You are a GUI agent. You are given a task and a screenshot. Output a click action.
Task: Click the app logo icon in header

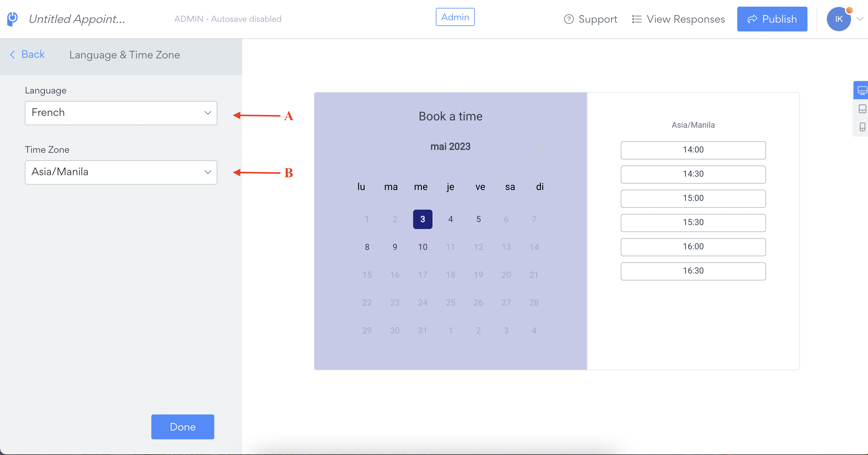coord(12,19)
